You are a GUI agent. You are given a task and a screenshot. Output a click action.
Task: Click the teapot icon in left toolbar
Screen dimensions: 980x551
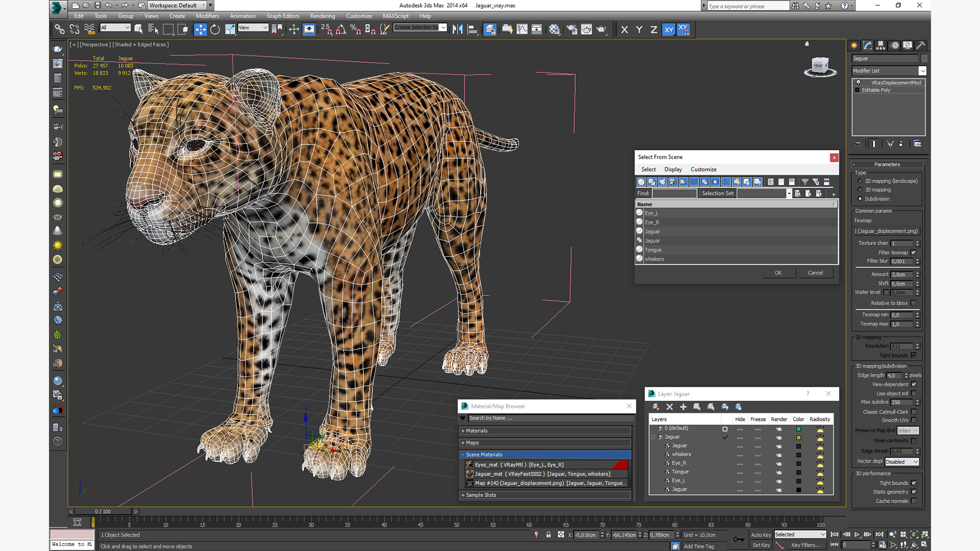58,48
